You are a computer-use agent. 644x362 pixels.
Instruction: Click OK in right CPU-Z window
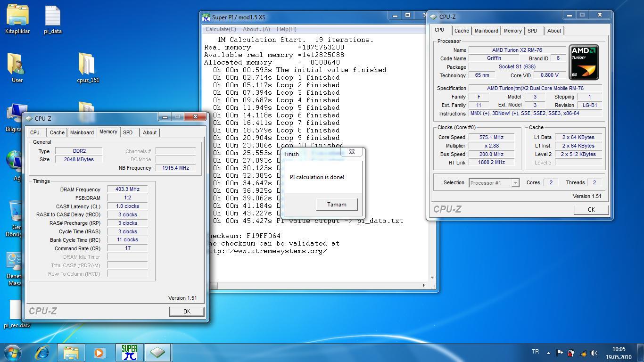[x=591, y=209]
